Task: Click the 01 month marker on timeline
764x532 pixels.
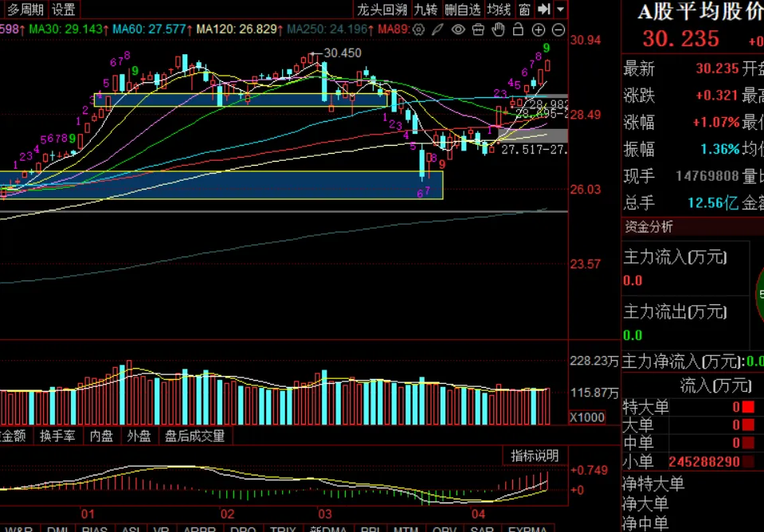Action: [88, 514]
